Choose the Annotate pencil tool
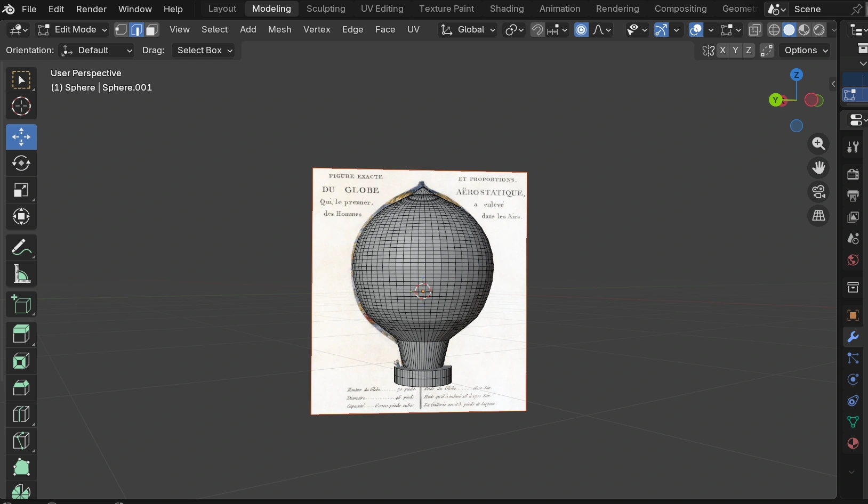Screen dimensions: 868x504 click(21, 248)
